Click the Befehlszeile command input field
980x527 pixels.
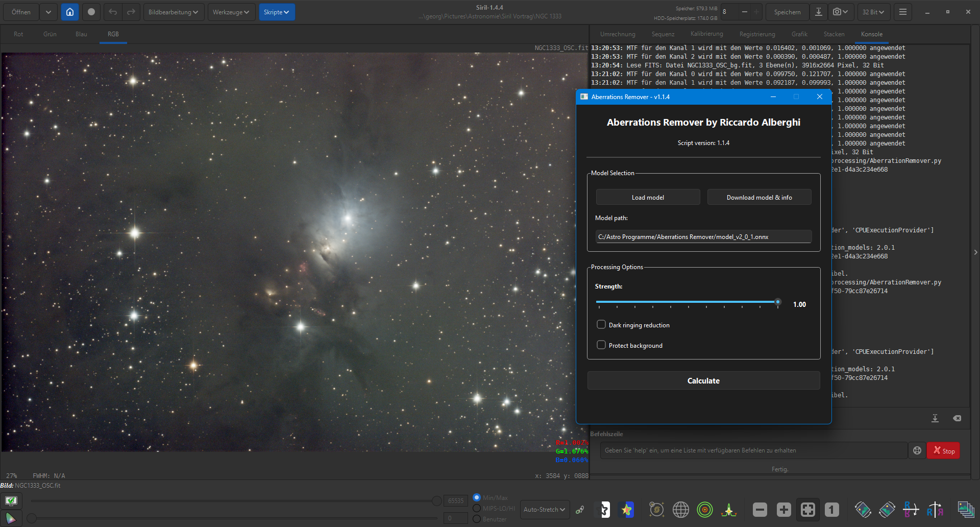[x=754, y=450]
